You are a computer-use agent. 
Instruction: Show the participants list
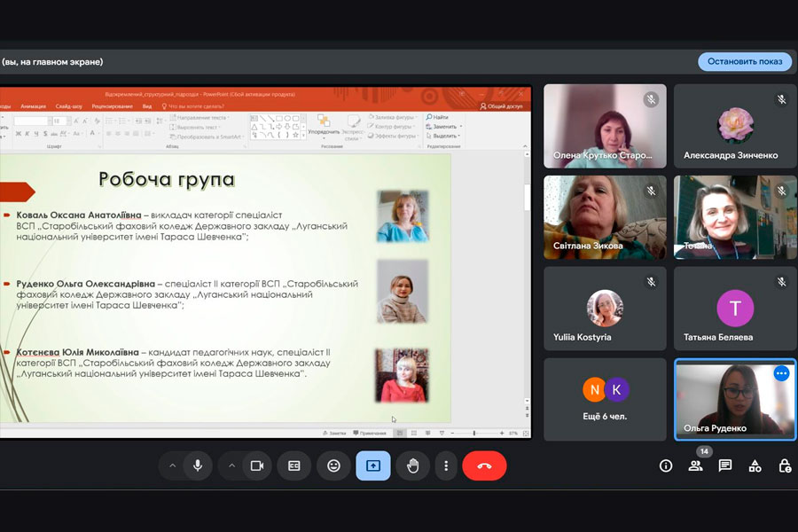(696, 465)
